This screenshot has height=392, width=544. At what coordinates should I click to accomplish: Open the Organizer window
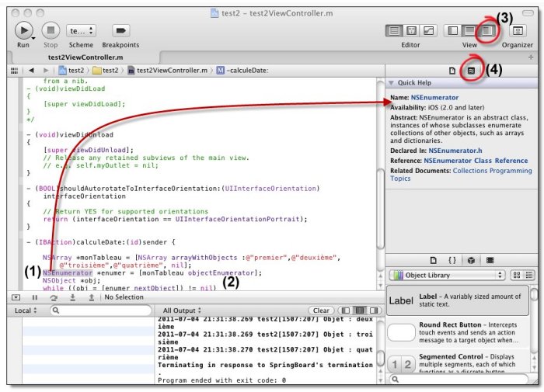[518, 30]
